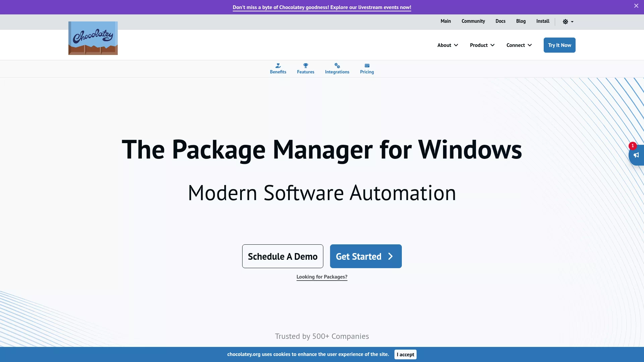This screenshot has width=644, height=362.
Task: Open the Blog navigation link
Action: pyautogui.click(x=521, y=21)
